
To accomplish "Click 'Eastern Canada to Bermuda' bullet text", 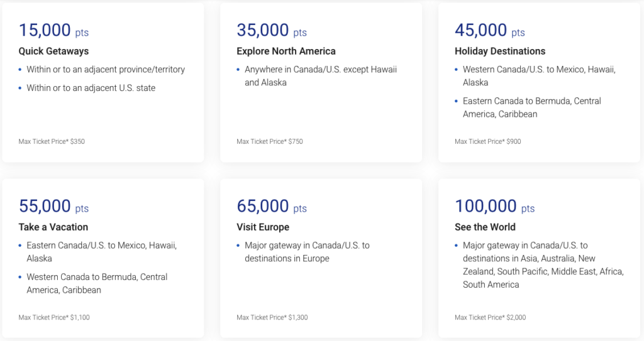I will click(532, 107).
